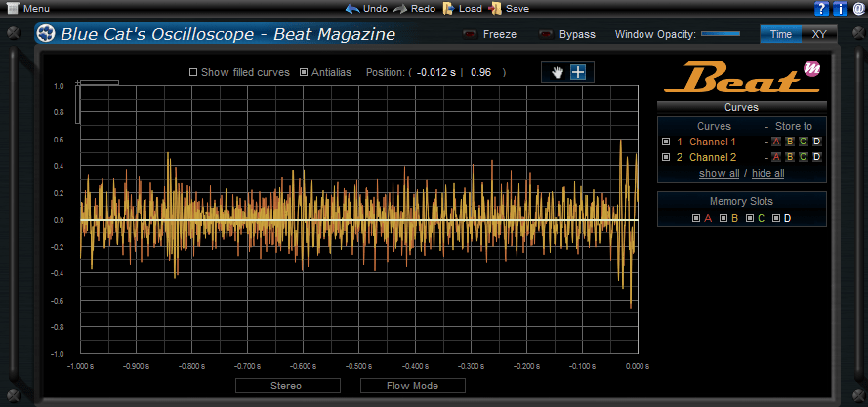The image size is (868, 407).
Task: Open the info "i" icon
Action: pos(840,9)
